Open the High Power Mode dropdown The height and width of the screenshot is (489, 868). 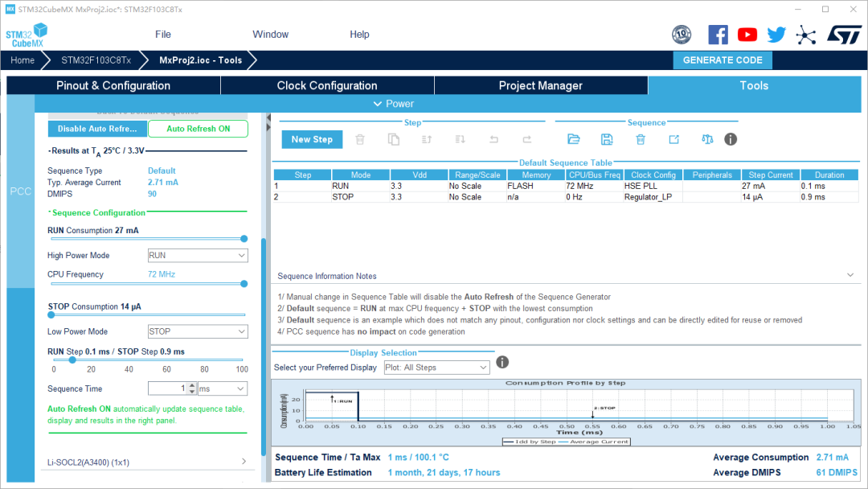[x=198, y=255]
